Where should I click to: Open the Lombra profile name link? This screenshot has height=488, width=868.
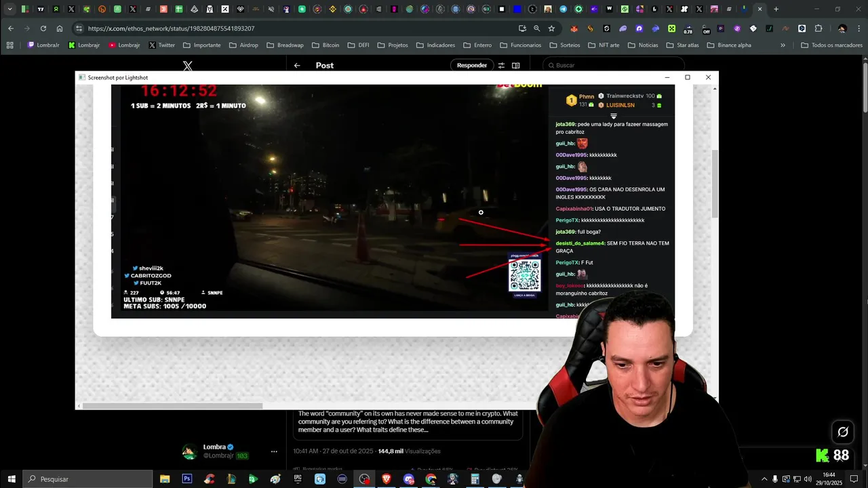tap(214, 447)
